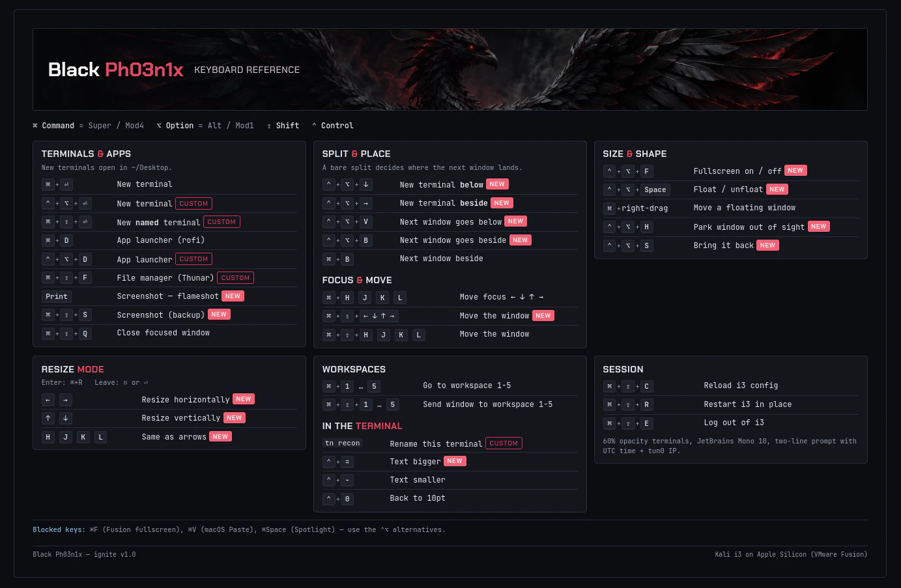Click the "Print" key cap
This screenshot has height=588, width=901.
click(x=57, y=296)
